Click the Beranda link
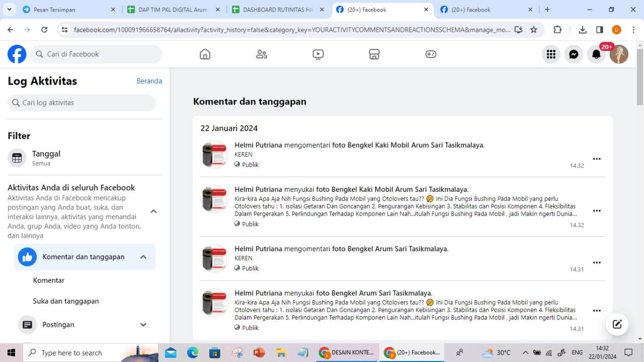This screenshot has width=644, height=362. click(x=149, y=81)
